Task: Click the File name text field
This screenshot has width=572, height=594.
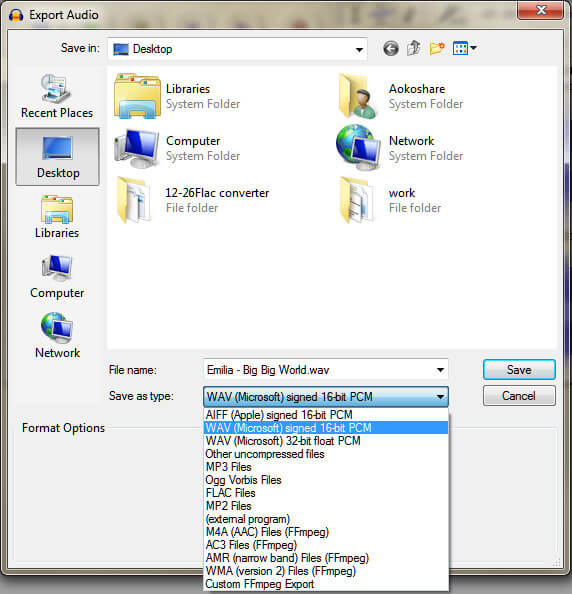Action: (x=318, y=370)
